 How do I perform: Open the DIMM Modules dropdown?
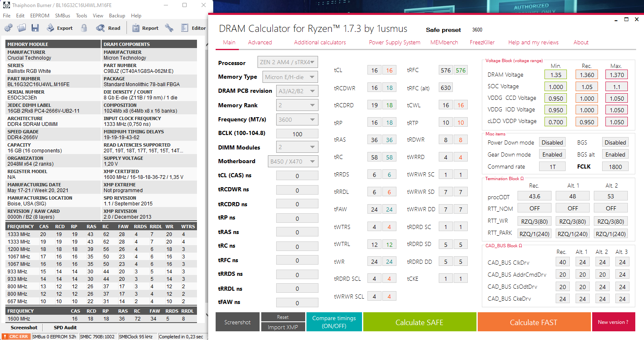tap(297, 147)
